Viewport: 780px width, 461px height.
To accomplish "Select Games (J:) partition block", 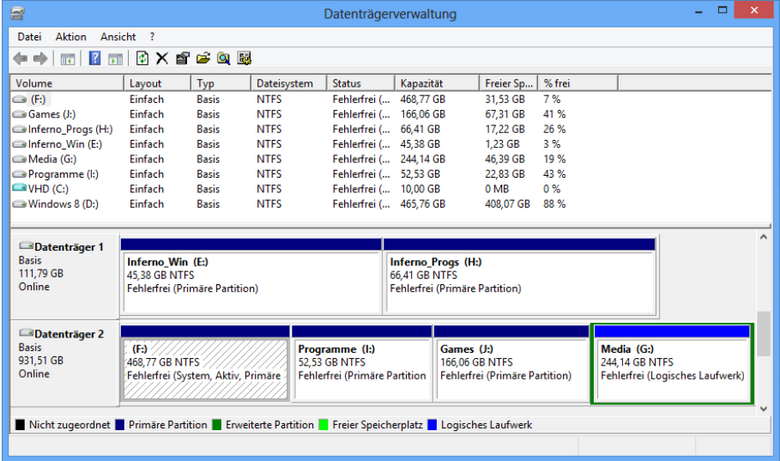I will [x=511, y=363].
